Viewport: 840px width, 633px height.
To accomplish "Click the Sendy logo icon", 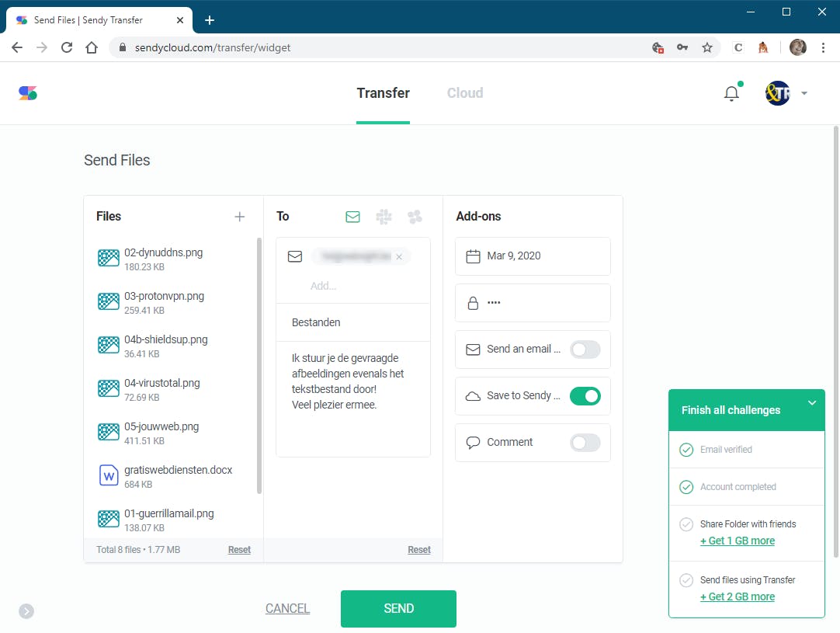I will pyautogui.click(x=27, y=93).
